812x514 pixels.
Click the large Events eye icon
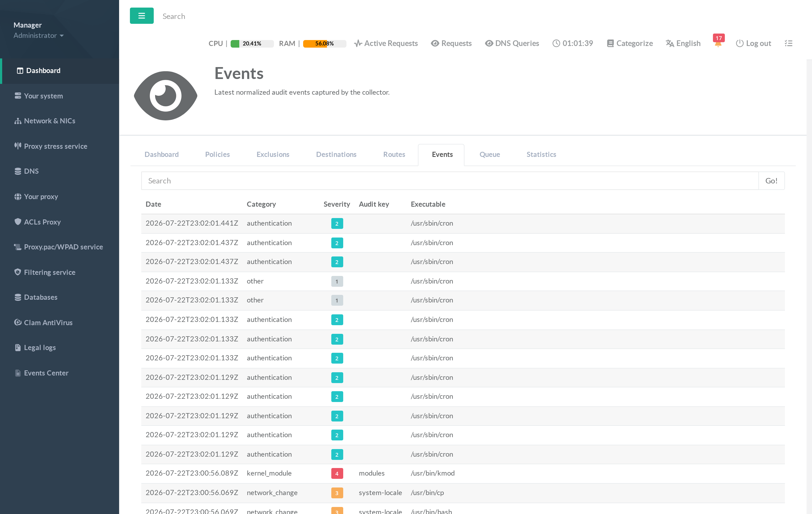tap(166, 96)
